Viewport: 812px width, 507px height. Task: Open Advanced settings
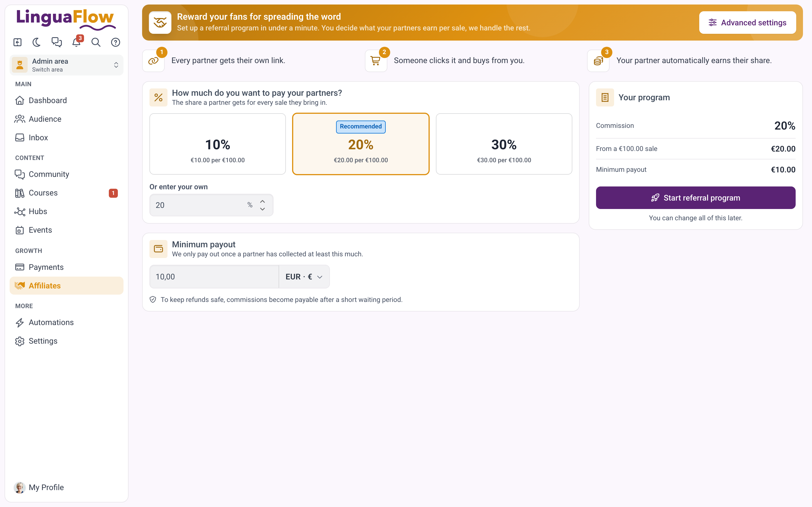click(748, 23)
